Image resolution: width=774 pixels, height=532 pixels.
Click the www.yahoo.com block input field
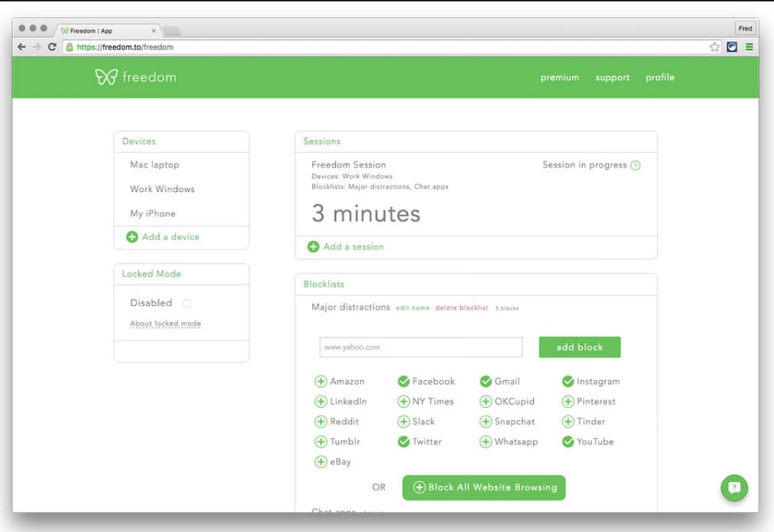coord(421,347)
